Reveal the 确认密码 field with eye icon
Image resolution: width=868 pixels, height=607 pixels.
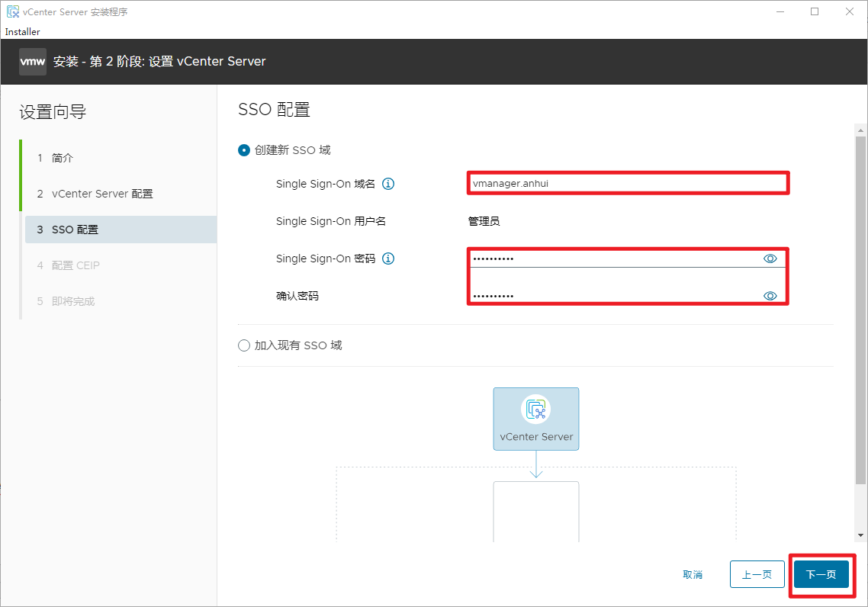coord(770,296)
